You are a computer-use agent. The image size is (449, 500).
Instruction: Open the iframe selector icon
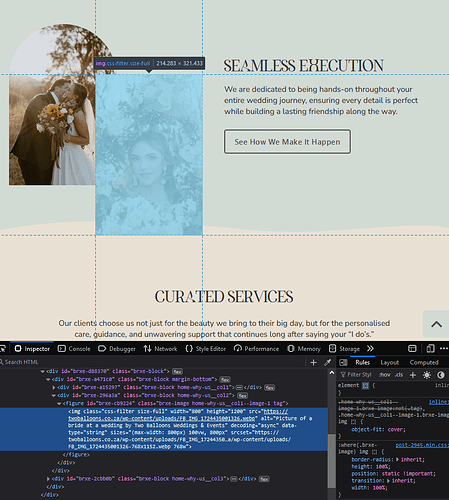[x=412, y=349]
